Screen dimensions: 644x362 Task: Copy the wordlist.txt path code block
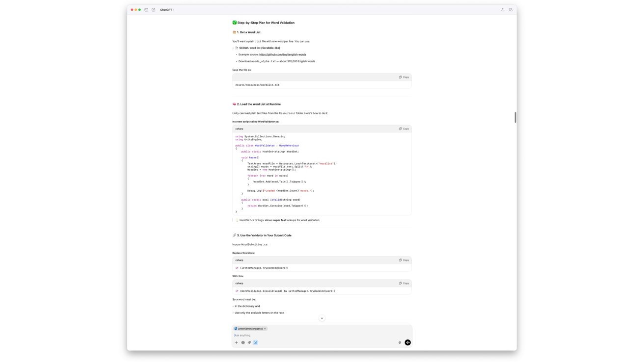coord(404,77)
